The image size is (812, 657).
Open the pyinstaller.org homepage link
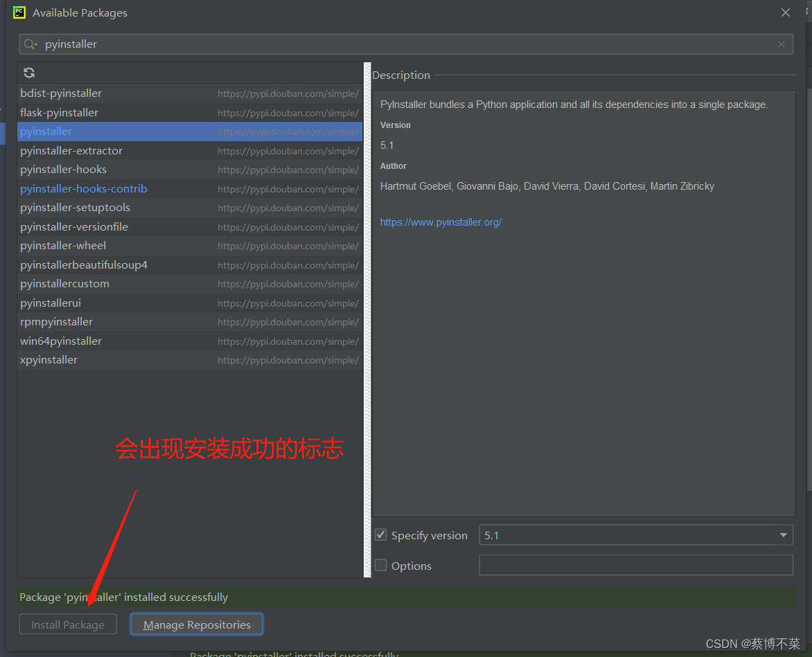click(x=441, y=222)
